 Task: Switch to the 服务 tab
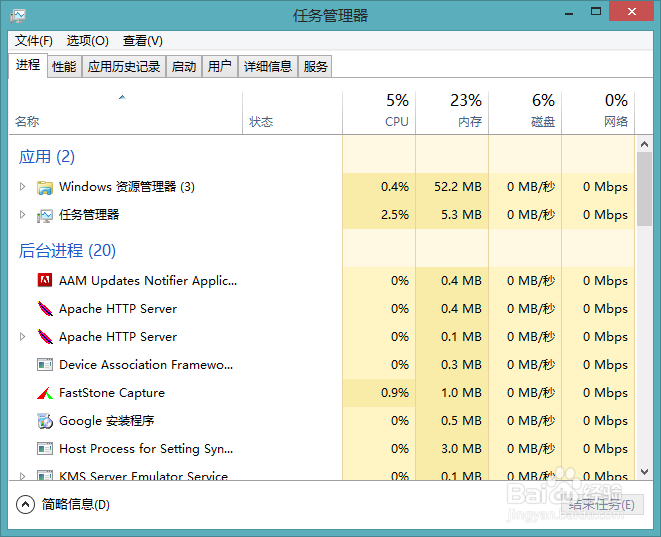[x=315, y=67]
